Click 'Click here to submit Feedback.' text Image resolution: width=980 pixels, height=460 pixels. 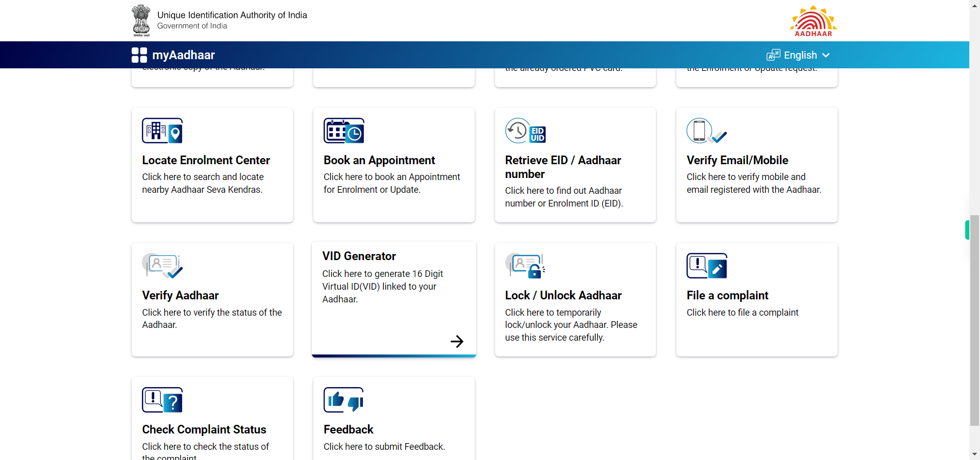[384, 447]
